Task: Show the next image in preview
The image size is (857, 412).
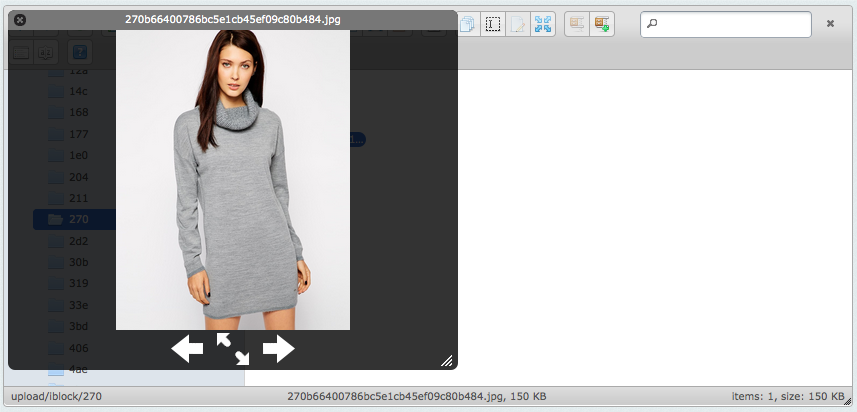Action: pyautogui.click(x=278, y=349)
